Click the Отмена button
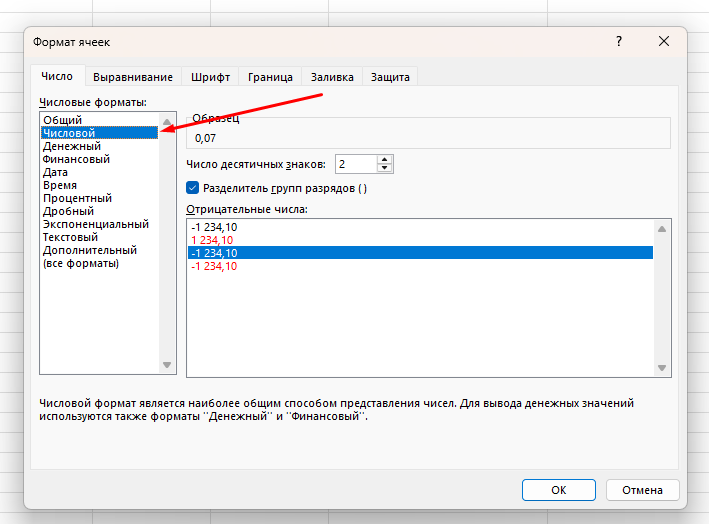Screen dimensions: 709x524 tap(641, 490)
